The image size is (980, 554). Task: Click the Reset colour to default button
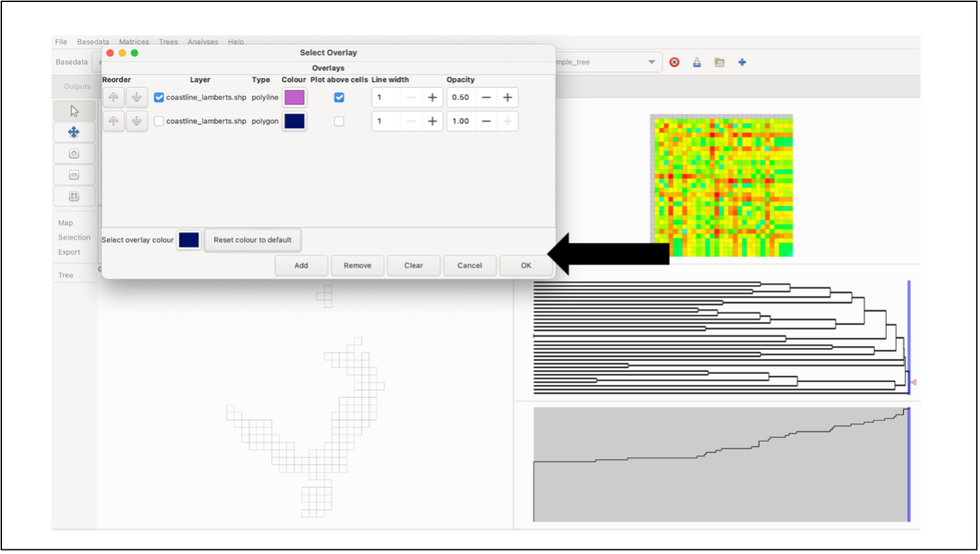point(252,240)
